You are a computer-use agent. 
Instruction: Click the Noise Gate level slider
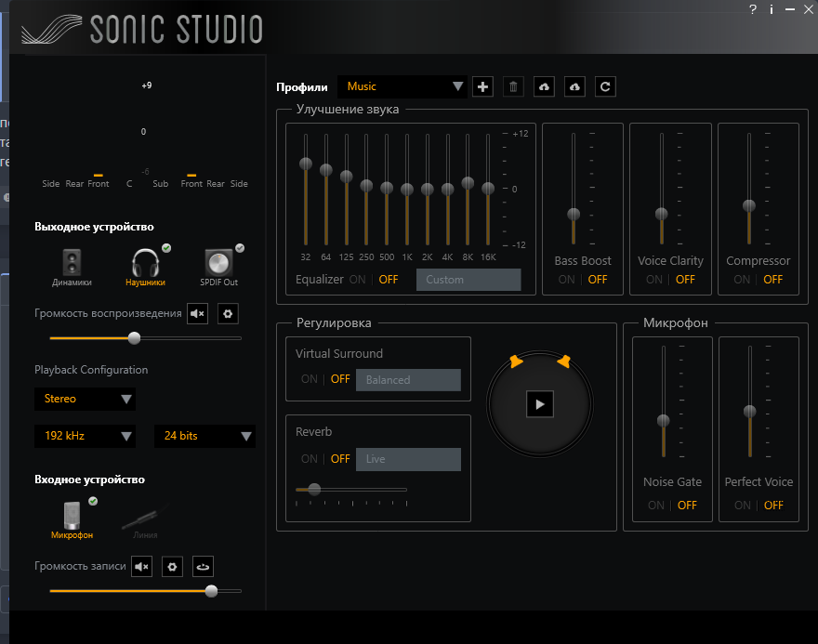(664, 420)
